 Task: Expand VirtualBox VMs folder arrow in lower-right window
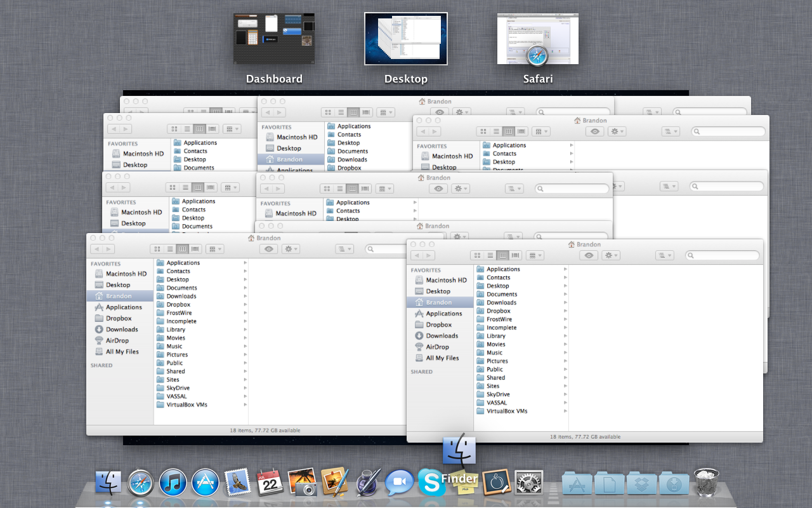565,411
